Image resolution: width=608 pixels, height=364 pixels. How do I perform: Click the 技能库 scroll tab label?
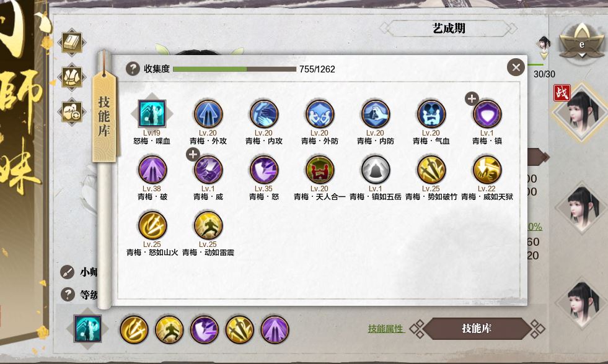(104, 117)
